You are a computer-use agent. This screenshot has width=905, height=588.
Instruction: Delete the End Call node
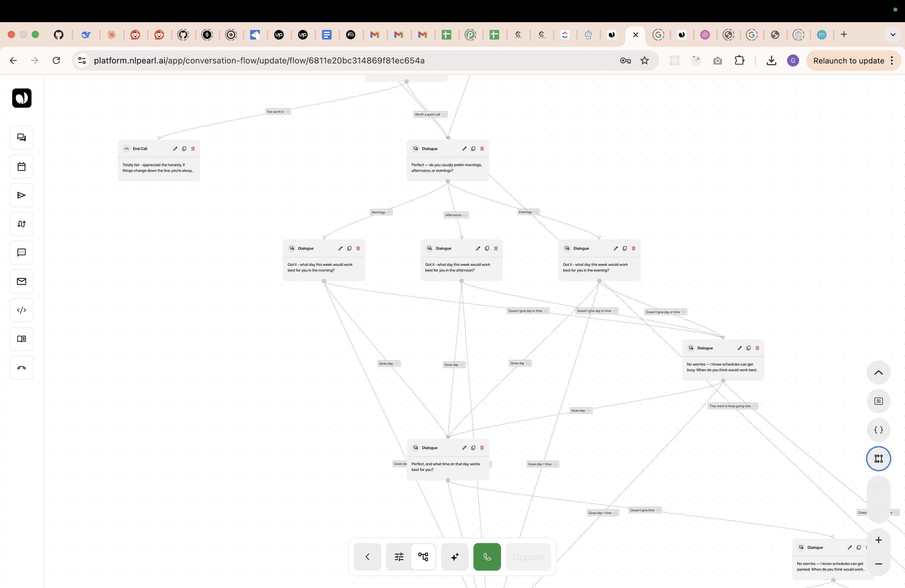(193, 149)
